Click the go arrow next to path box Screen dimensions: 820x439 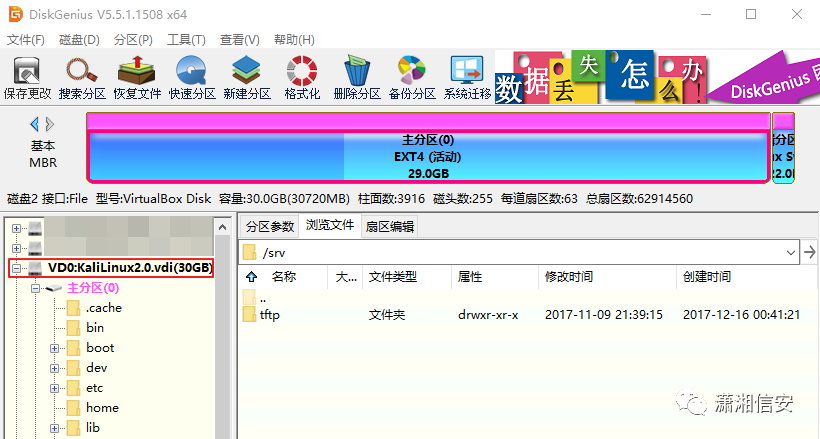810,253
